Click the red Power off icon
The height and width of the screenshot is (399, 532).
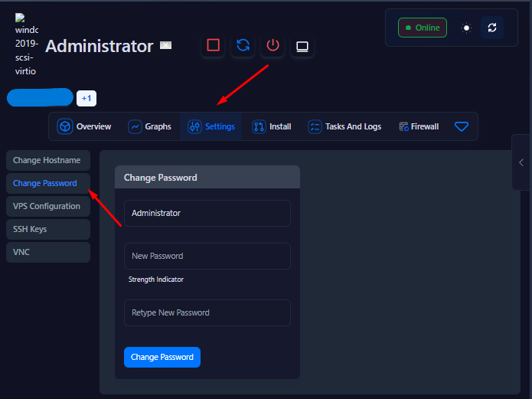pyautogui.click(x=273, y=45)
